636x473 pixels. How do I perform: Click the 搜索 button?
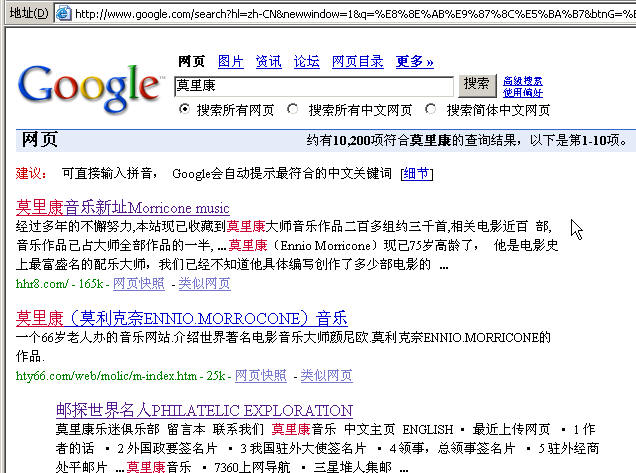coord(477,86)
